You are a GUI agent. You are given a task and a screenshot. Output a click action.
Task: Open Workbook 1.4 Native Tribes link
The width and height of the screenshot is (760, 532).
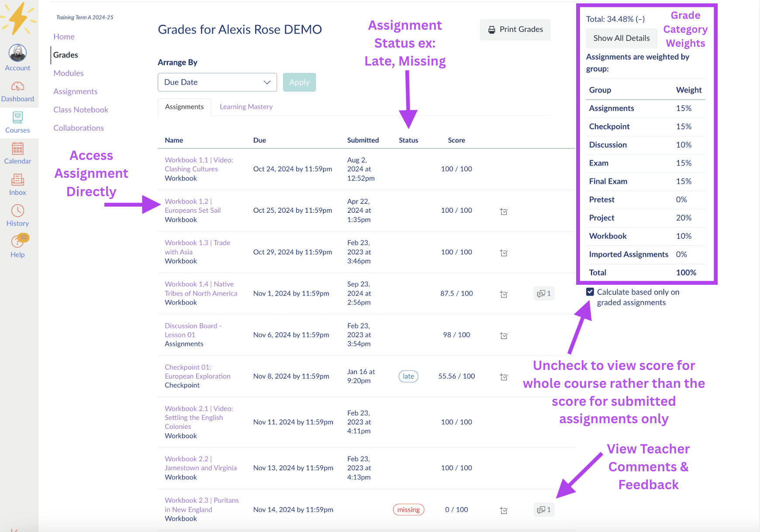[x=201, y=289]
